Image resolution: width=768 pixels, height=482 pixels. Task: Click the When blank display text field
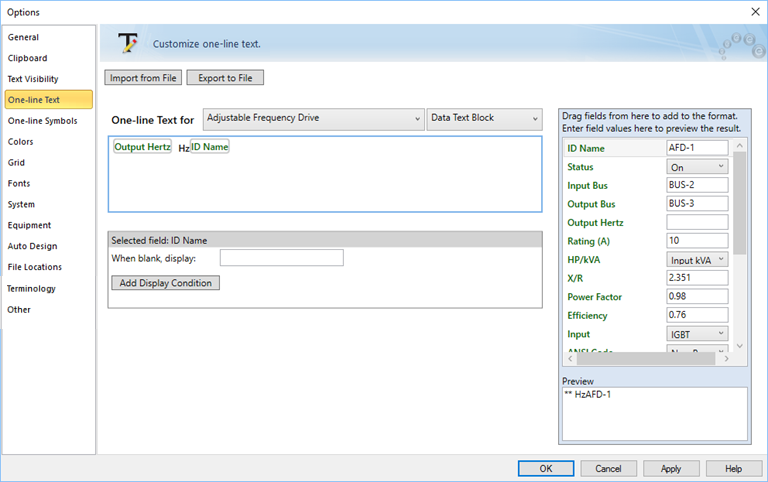click(281, 258)
